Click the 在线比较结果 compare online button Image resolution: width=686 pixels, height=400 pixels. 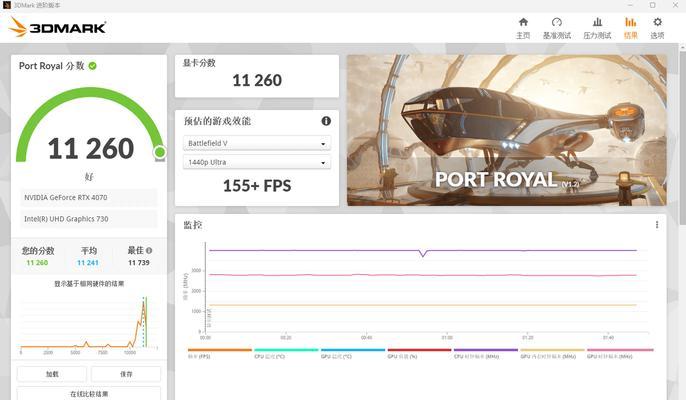(89, 393)
